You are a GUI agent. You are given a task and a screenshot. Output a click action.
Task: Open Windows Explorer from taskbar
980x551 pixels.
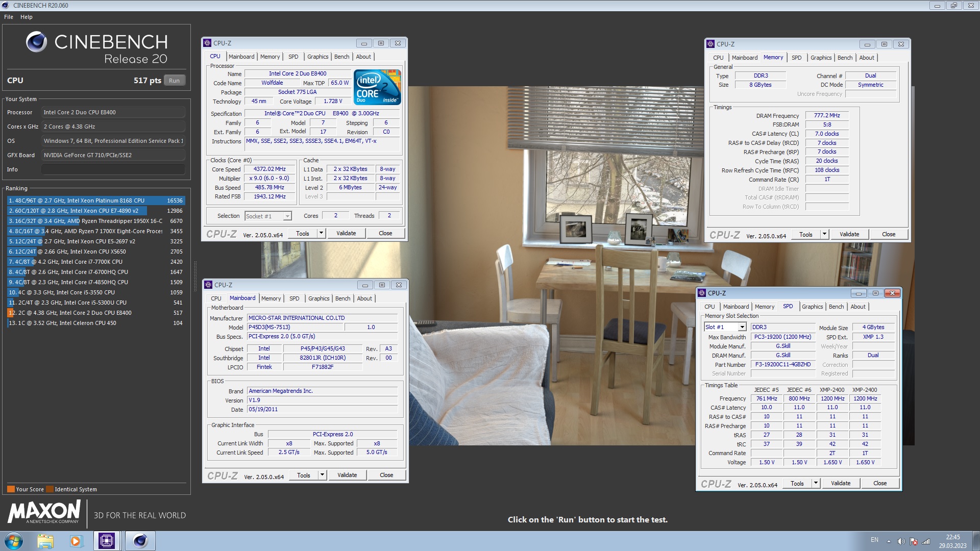point(45,541)
